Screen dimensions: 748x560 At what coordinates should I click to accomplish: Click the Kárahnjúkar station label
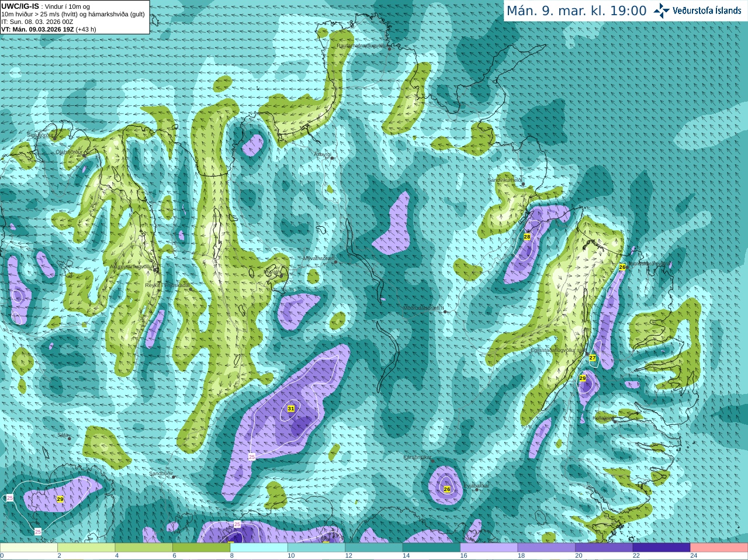tap(418, 457)
